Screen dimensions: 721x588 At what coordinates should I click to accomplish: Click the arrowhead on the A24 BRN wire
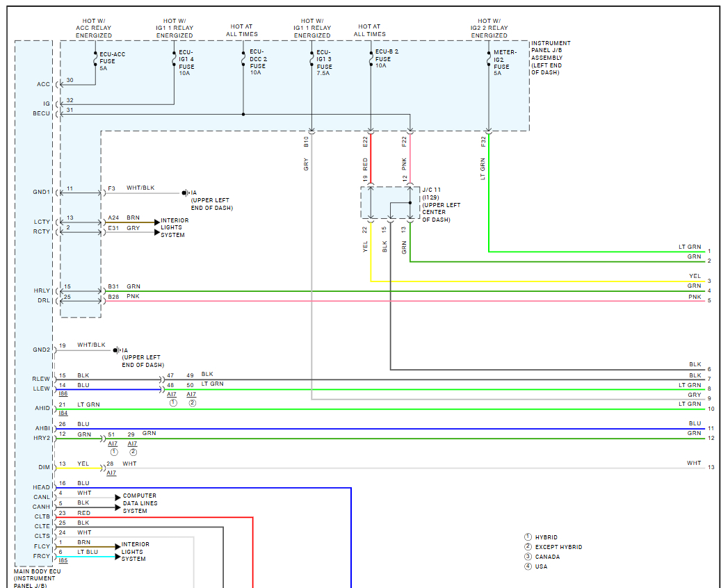pos(157,222)
